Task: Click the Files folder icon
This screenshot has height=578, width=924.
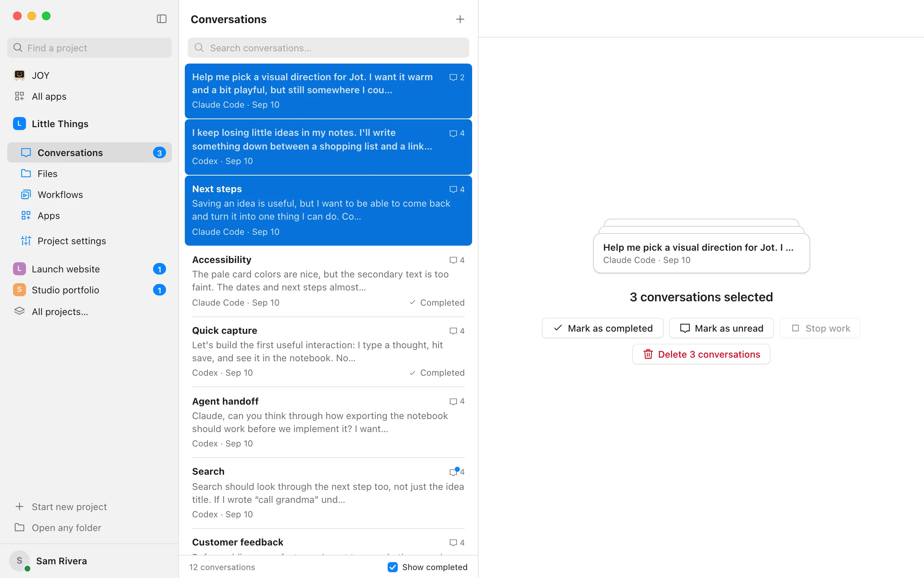Action: coord(26,173)
